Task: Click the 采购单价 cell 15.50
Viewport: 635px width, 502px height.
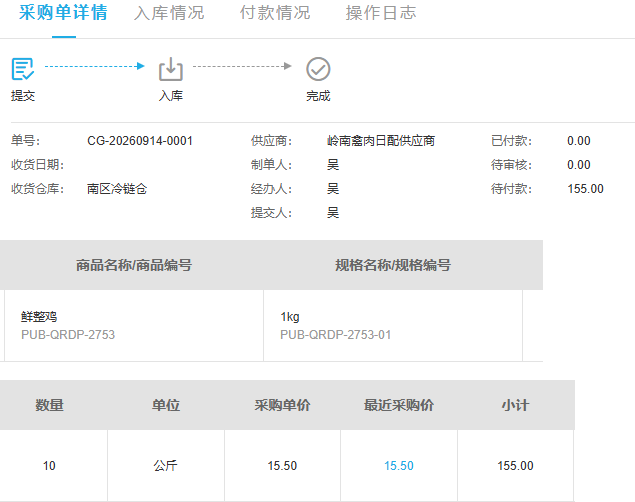Action: (282, 466)
